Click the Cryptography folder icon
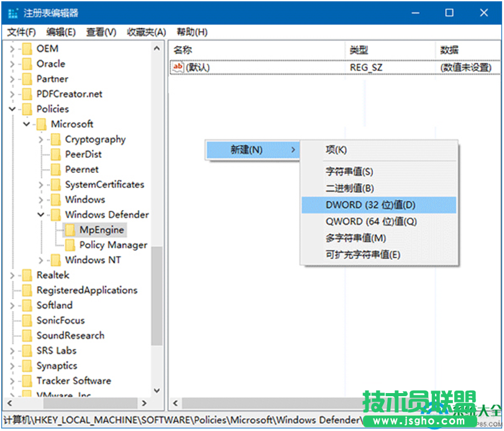This screenshot has width=504, height=431. click(56, 140)
